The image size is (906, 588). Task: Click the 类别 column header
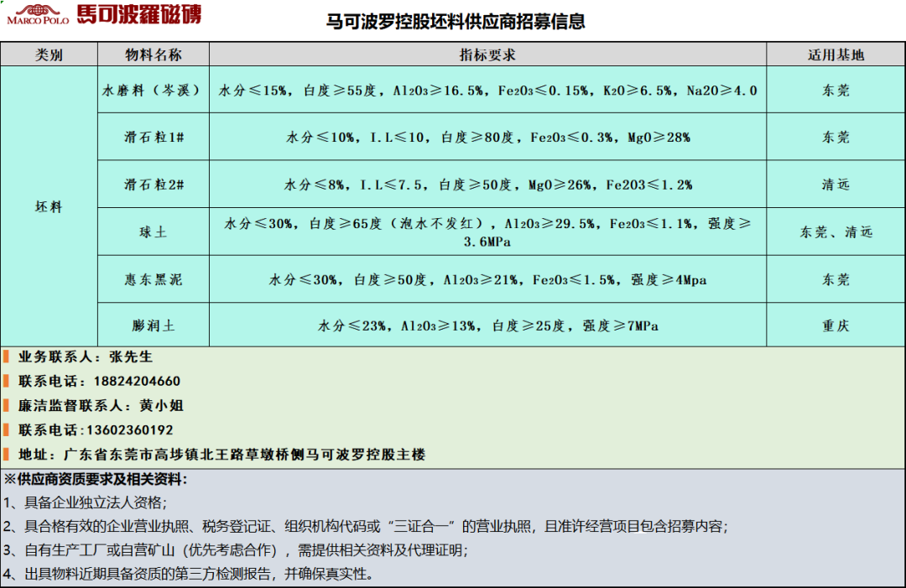(49, 55)
